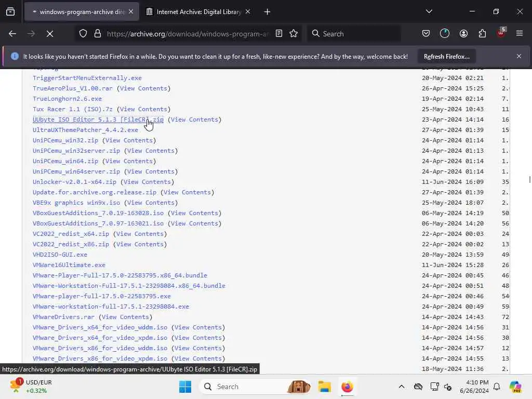Viewport: 532px width, 399px height.
Task: Open Save to Pocket icon
Action: coord(426,34)
